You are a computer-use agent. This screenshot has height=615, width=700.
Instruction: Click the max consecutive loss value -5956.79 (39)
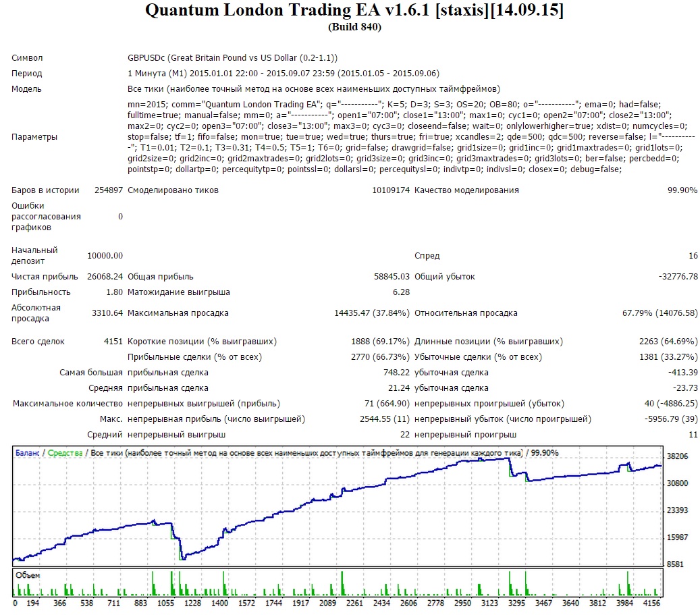pos(671,419)
